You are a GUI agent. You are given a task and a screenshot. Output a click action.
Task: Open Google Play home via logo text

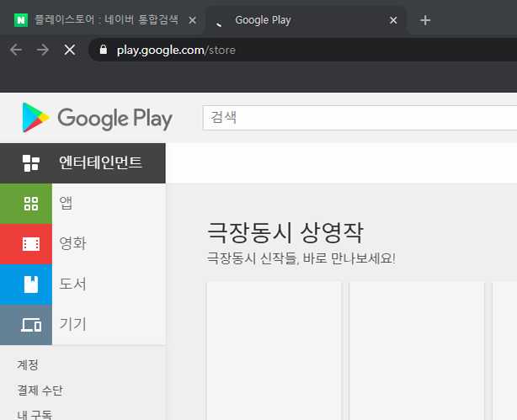(x=115, y=119)
